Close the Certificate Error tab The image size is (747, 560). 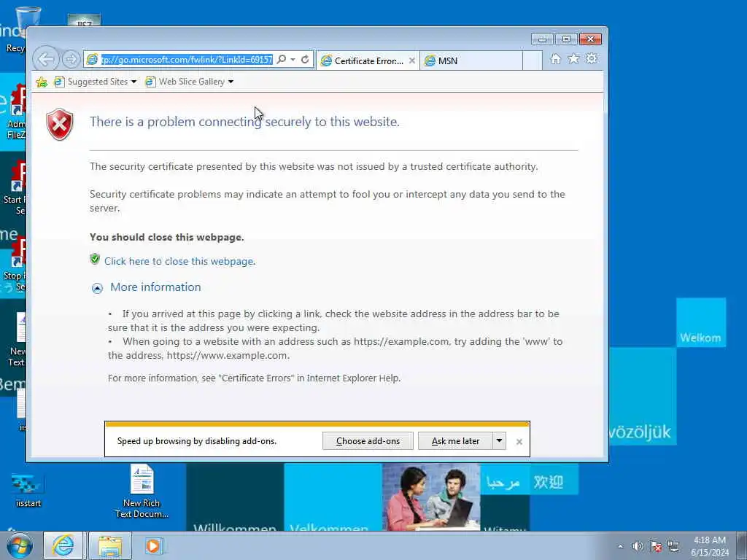point(412,61)
